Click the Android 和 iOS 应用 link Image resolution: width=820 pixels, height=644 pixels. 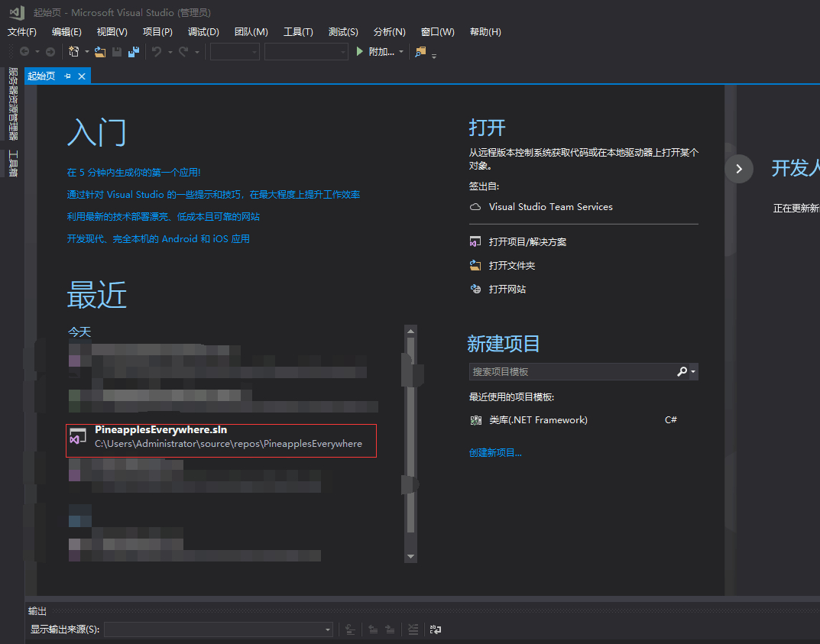click(x=158, y=238)
